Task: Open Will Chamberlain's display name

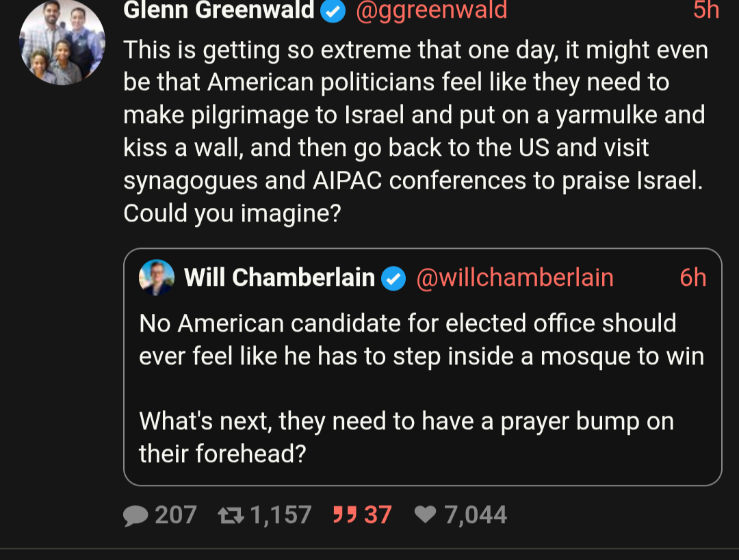Action: pyautogui.click(x=279, y=278)
